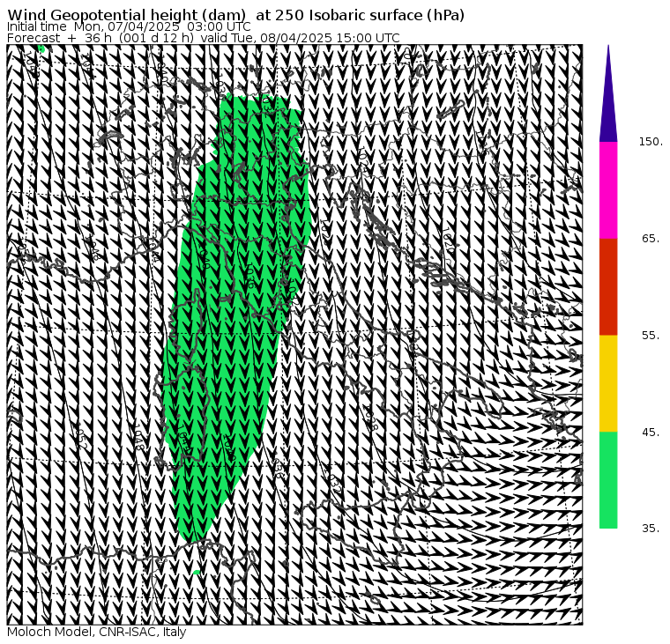Click the legend value '55.'

pyautogui.click(x=651, y=336)
